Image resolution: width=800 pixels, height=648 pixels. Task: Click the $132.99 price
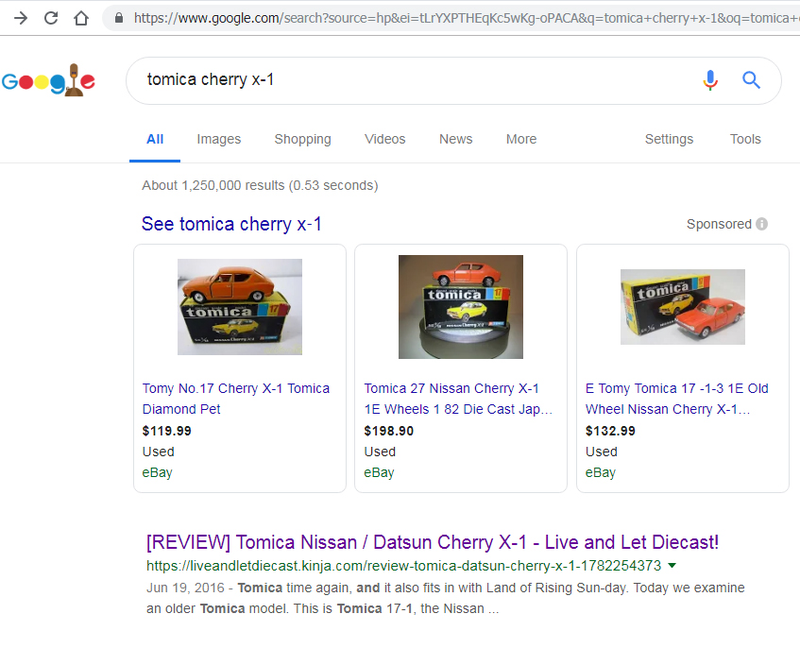610,431
